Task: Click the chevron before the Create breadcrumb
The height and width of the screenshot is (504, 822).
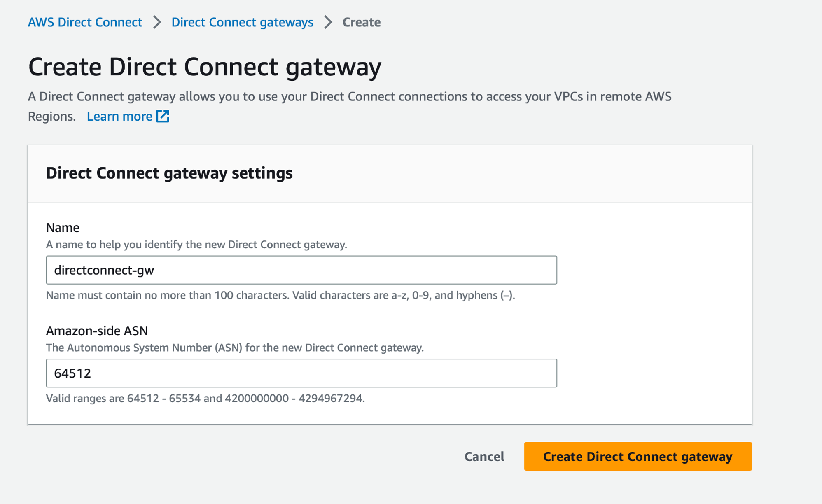Action: 328,22
